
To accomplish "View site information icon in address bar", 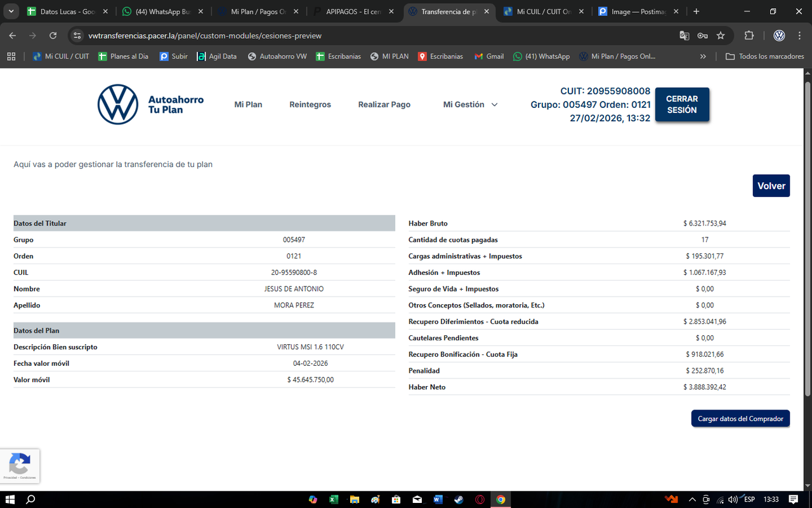I will (77, 36).
